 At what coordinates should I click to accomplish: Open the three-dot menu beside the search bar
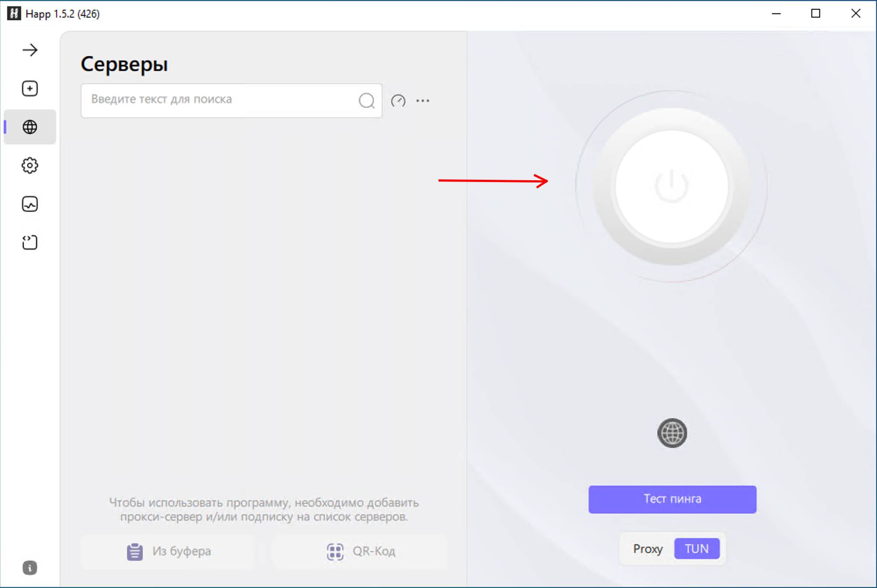coord(422,101)
